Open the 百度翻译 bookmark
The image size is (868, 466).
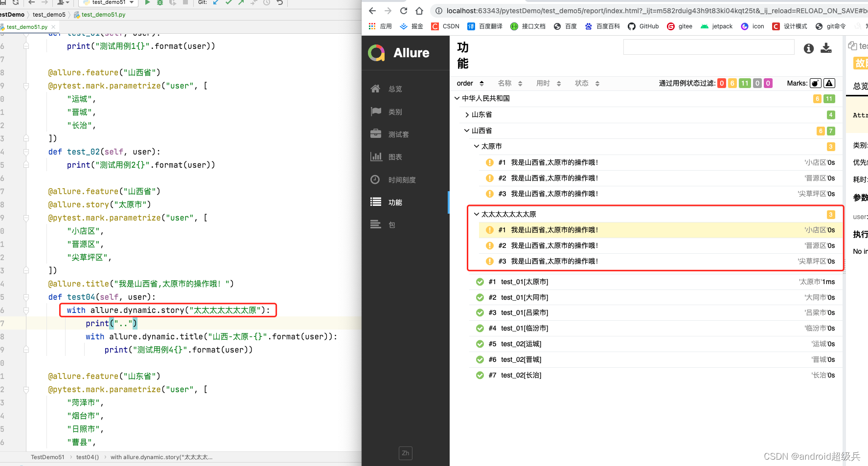(485, 26)
